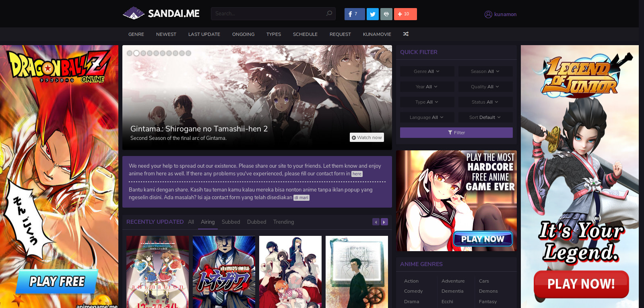Open the Language All dropdown
Viewport: 644px width, 308px height.
click(427, 117)
